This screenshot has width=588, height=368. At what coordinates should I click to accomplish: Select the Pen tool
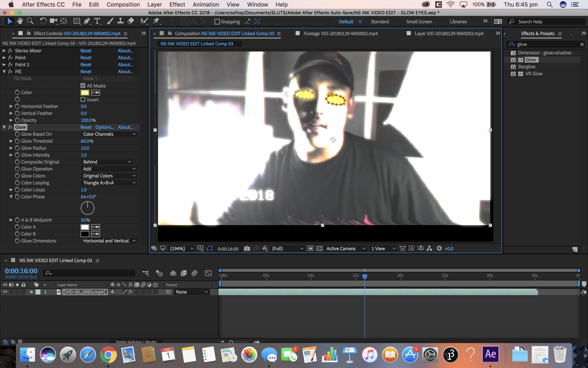87,21
